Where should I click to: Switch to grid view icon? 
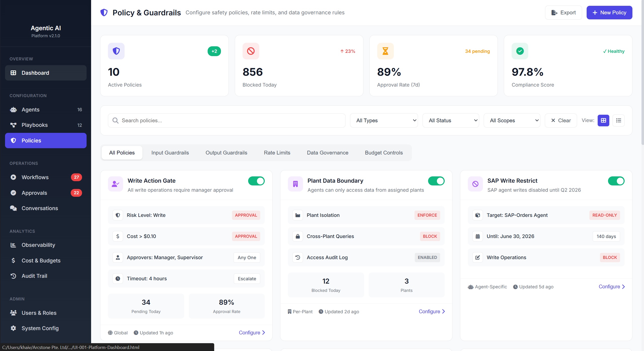point(603,121)
